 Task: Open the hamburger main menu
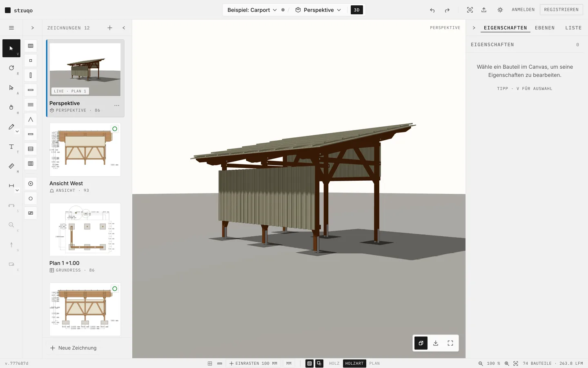[x=11, y=28]
